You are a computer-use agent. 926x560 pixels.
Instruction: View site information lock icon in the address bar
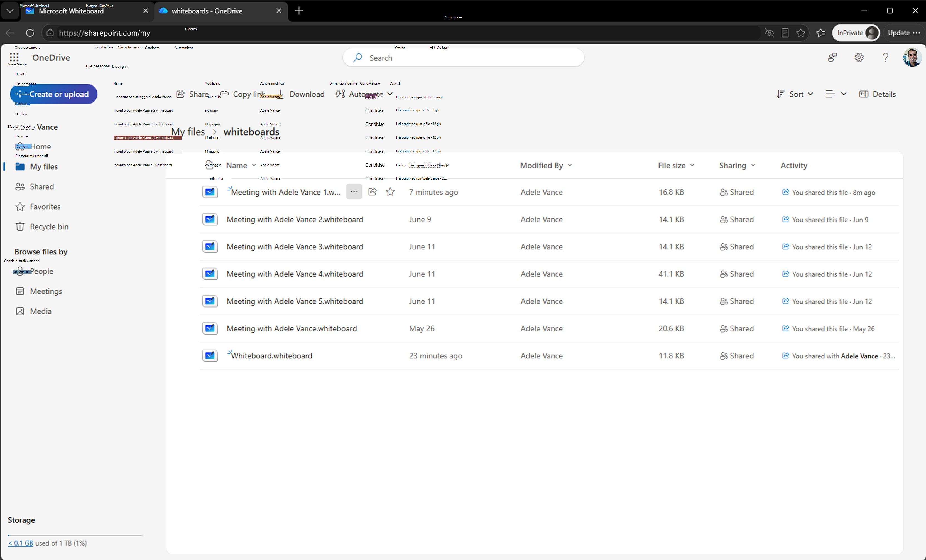(50, 33)
